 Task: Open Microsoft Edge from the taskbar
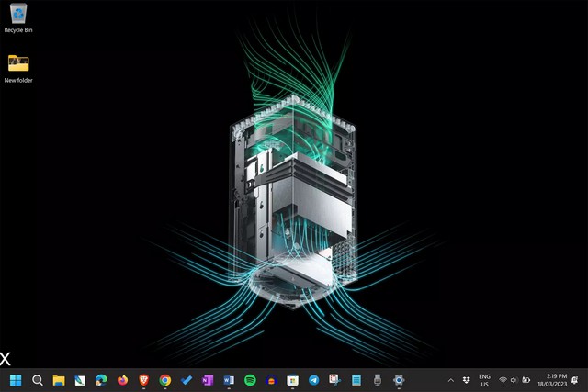pyautogui.click(x=101, y=380)
